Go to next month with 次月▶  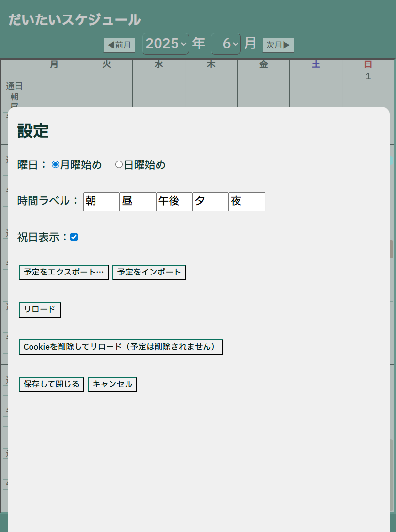tap(278, 45)
